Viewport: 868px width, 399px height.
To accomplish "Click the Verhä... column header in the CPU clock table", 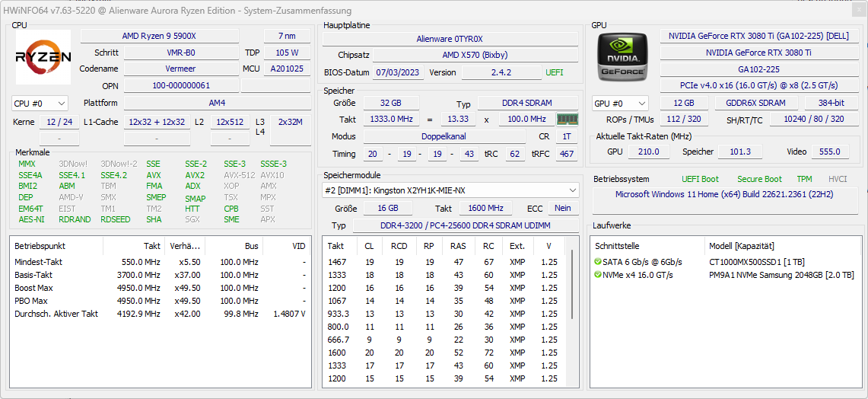I will (185, 246).
